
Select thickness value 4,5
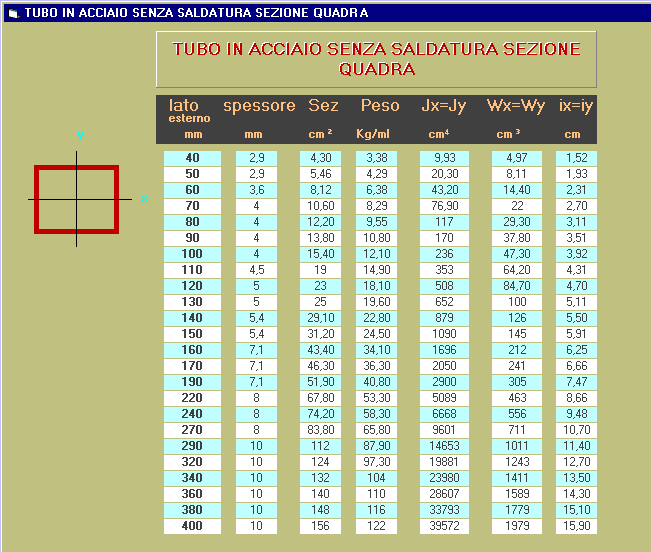(x=256, y=270)
